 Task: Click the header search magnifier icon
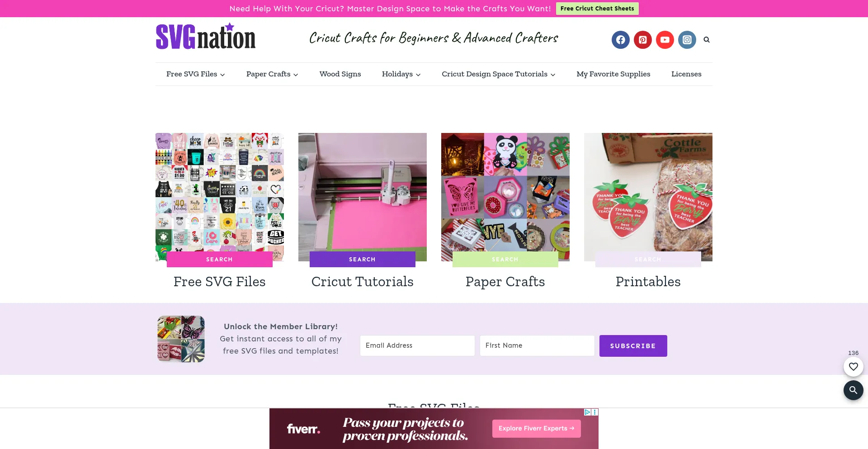[707, 40]
